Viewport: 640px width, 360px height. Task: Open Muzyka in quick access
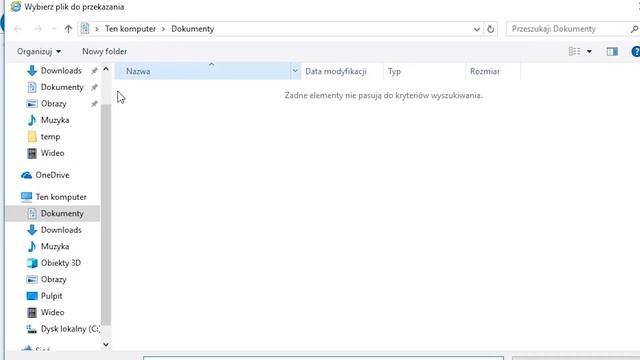pos(55,120)
